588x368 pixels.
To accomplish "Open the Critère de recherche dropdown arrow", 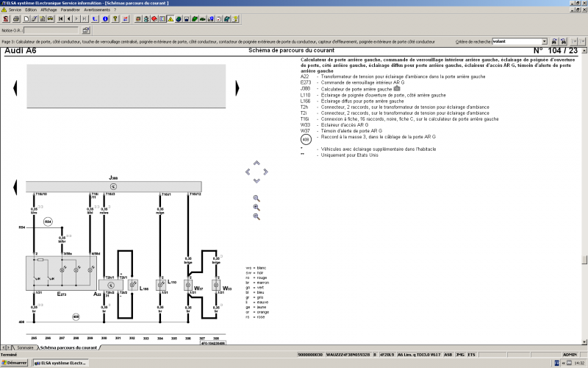I will [545, 41].
